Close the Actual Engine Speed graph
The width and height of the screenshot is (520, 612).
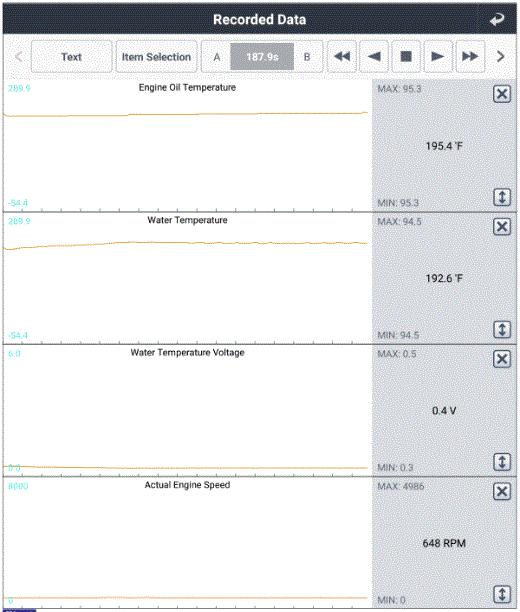point(502,491)
